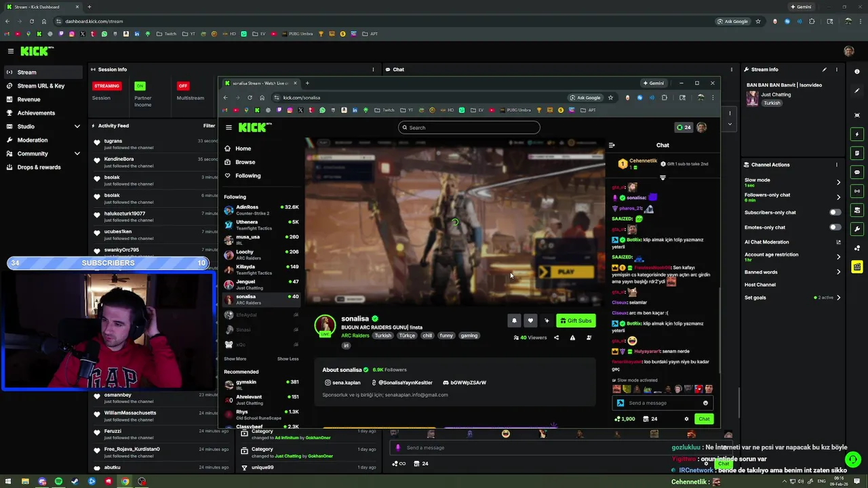Viewport: 868px width, 488px height.
Task: Click green Chat send button
Action: click(704, 419)
